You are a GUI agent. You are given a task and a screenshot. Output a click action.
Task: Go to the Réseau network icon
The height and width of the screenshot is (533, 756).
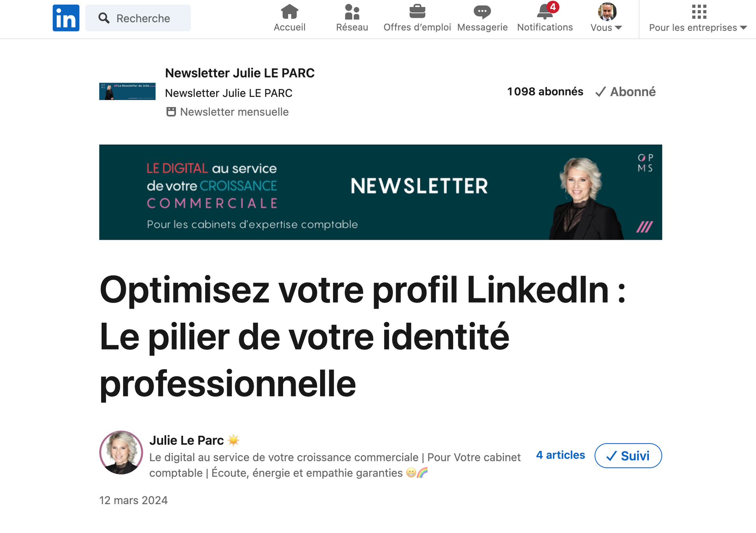(352, 12)
